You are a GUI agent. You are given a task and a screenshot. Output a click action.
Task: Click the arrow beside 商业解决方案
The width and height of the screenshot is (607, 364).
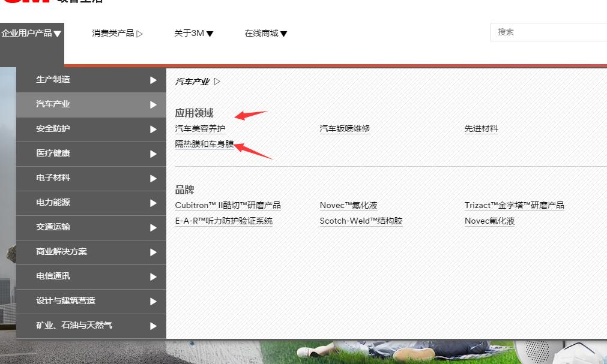click(153, 252)
